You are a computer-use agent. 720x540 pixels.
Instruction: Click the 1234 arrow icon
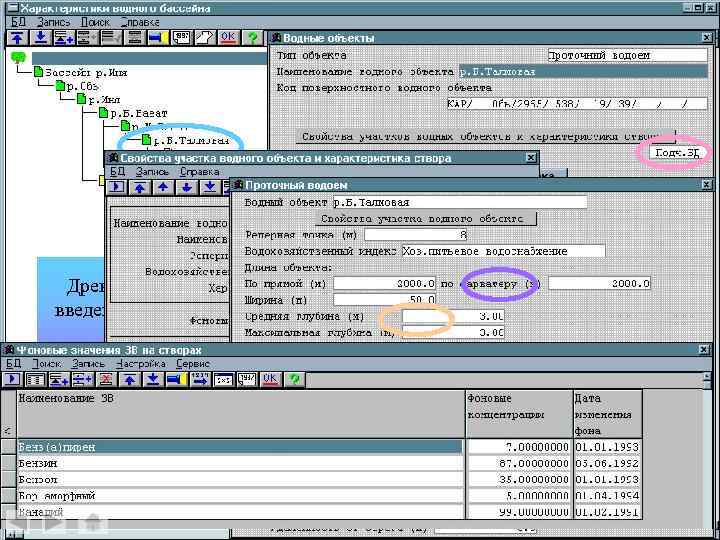tap(200, 380)
